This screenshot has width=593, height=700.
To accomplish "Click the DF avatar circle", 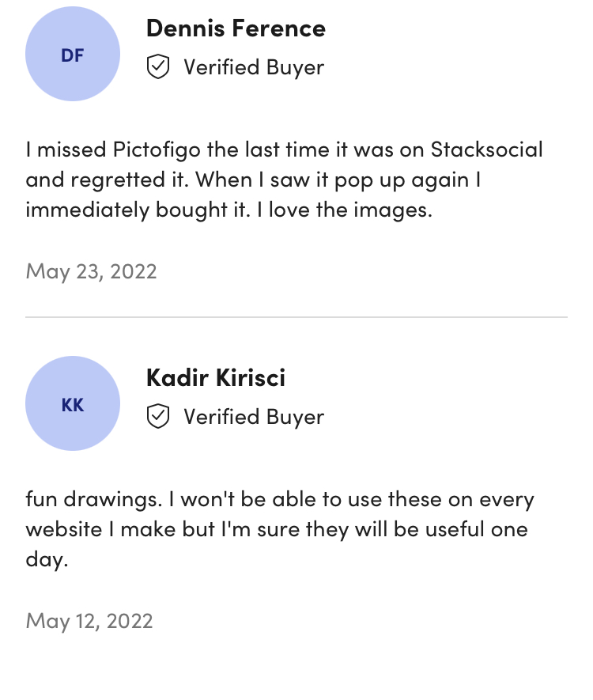I will pos(73,54).
